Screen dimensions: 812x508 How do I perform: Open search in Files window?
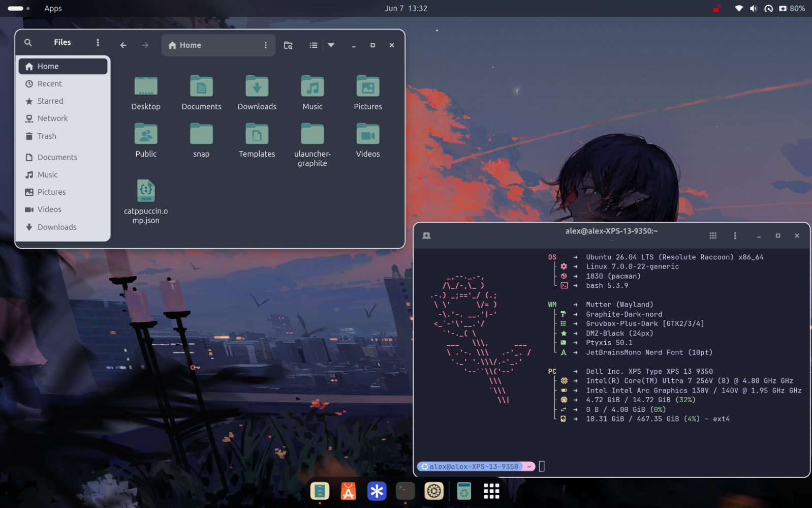28,43
